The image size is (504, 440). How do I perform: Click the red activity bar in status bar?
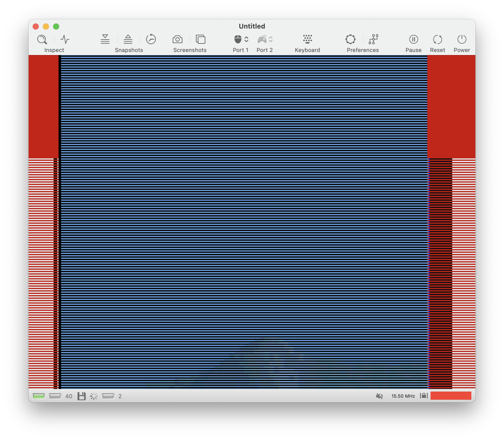[451, 396]
